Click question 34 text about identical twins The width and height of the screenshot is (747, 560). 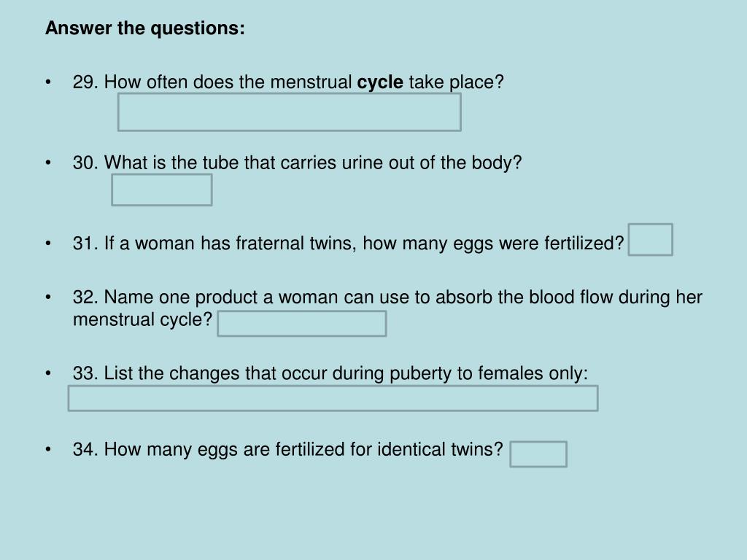(x=287, y=449)
